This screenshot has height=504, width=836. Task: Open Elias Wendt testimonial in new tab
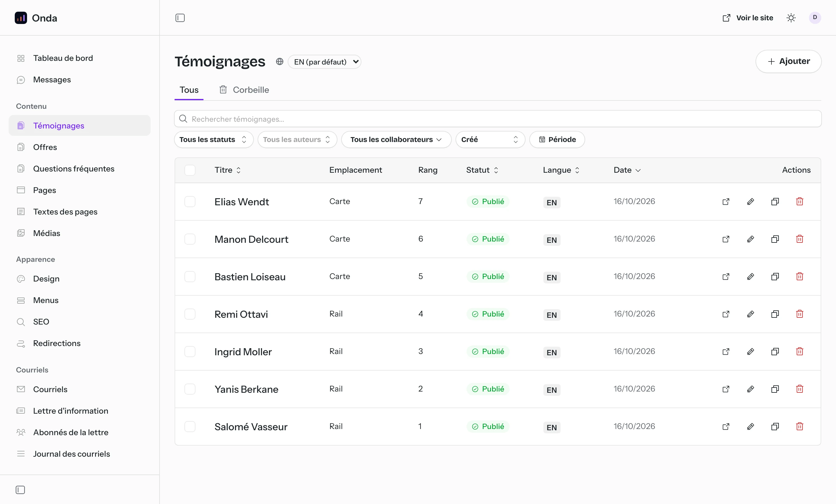tap(726, 202)
